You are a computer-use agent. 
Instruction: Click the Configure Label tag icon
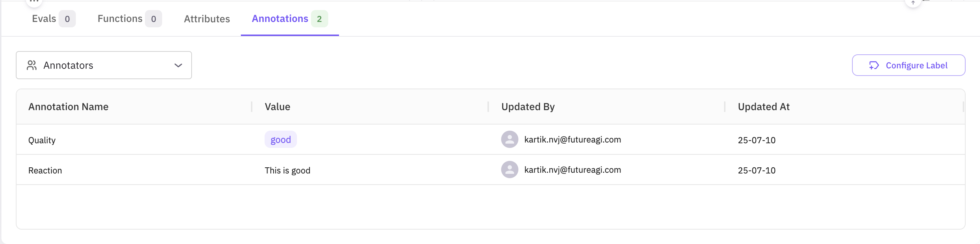(x=874, y=65)
